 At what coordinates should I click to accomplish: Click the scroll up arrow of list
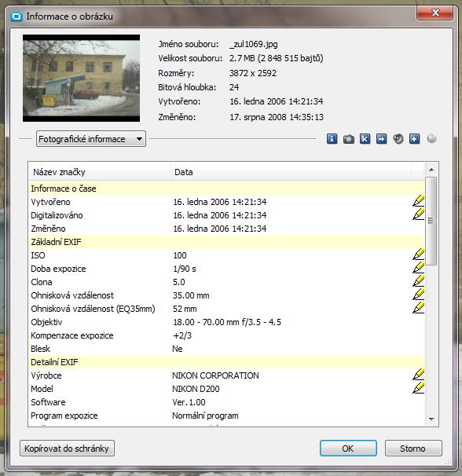431,170
